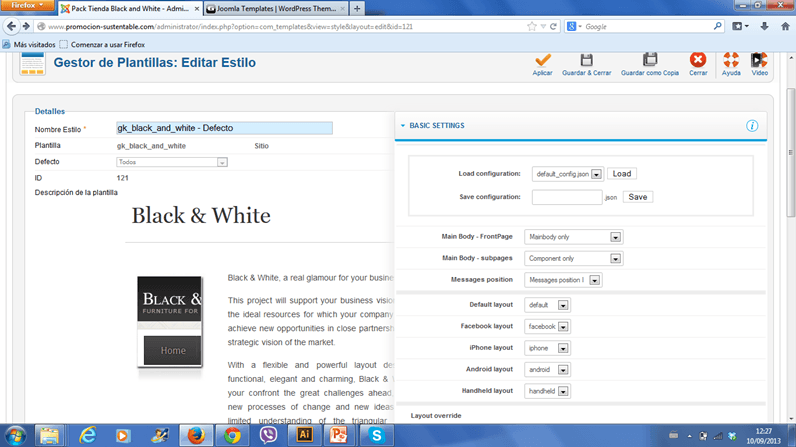This screenshot has width=796, height=447.
Task: Open Viber from the taskbar
Action: [269, 436]
